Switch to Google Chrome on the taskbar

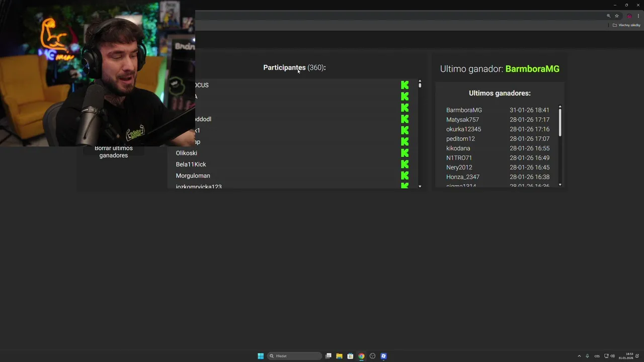[361, 356]
